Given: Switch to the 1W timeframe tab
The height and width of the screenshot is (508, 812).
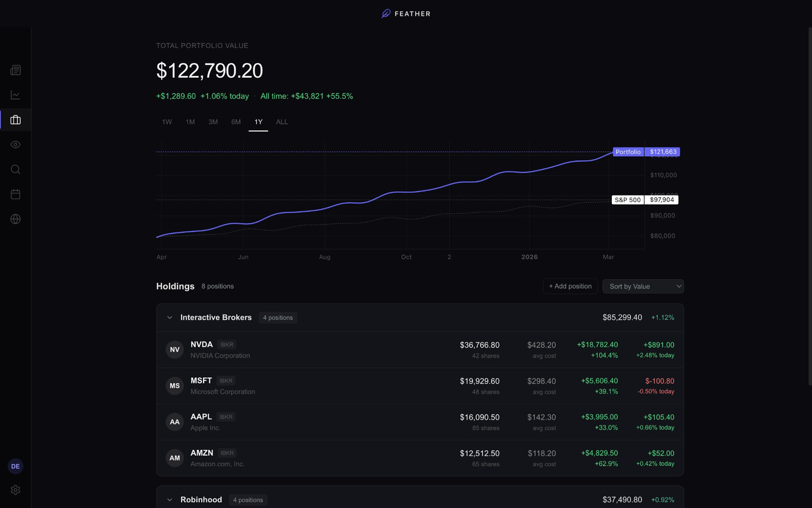Looking at the screenshot, I should (x=166, y=122).
